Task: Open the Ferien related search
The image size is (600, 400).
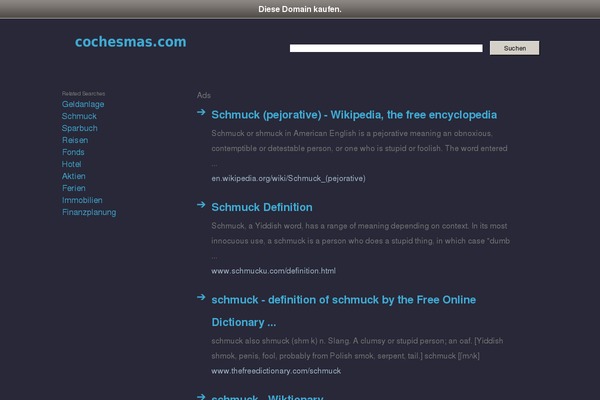Action: 74,188
